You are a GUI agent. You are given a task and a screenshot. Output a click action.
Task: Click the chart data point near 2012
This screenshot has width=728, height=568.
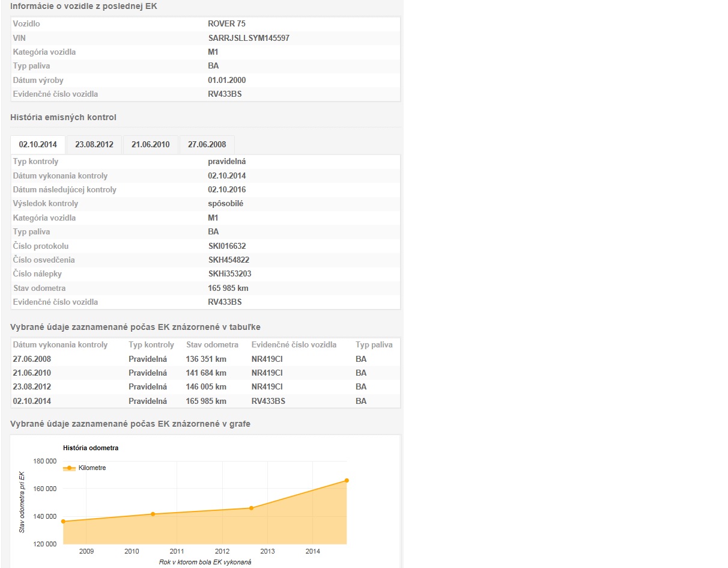click(251, 508)
